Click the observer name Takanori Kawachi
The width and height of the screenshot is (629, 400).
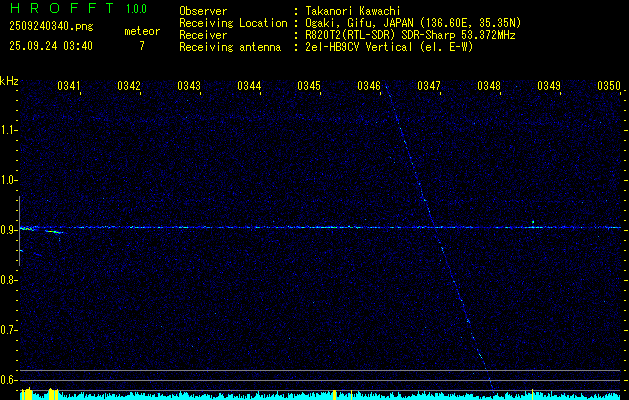tap(352, 11)
